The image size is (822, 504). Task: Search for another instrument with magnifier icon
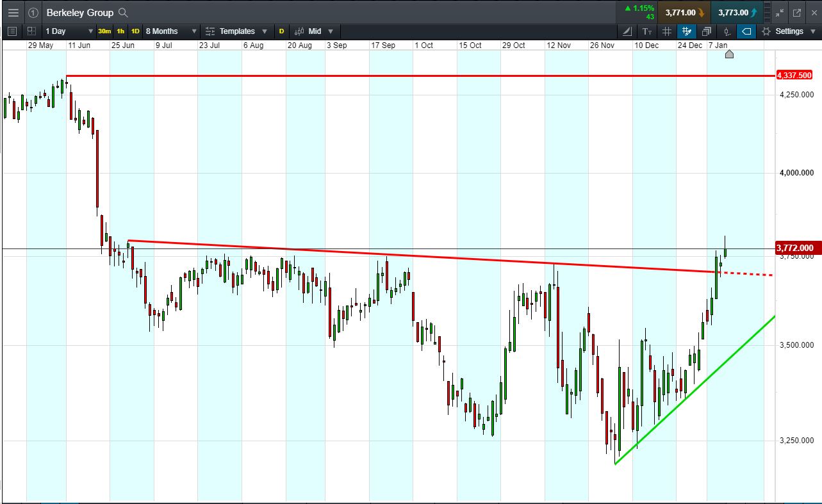(124, 12)
